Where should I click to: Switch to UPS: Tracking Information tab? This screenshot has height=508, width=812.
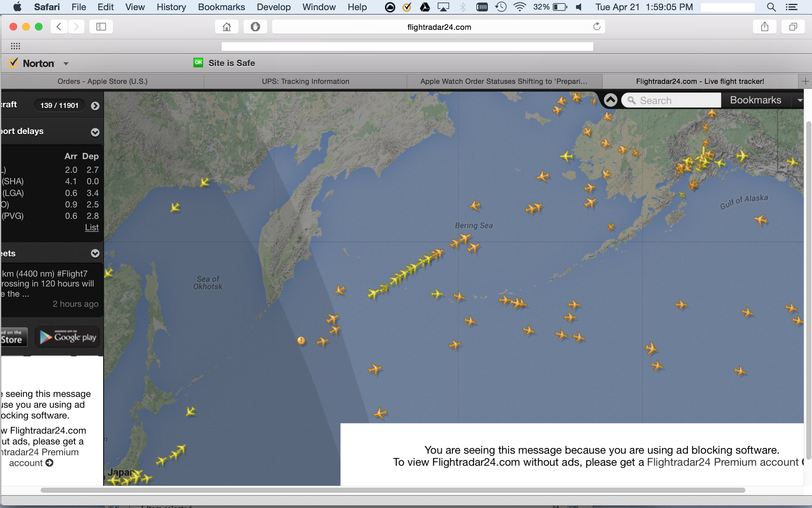coord(305,81)
